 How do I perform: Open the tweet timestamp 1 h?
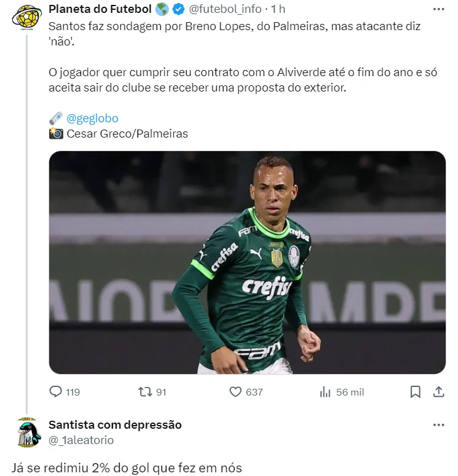point(278,9)
